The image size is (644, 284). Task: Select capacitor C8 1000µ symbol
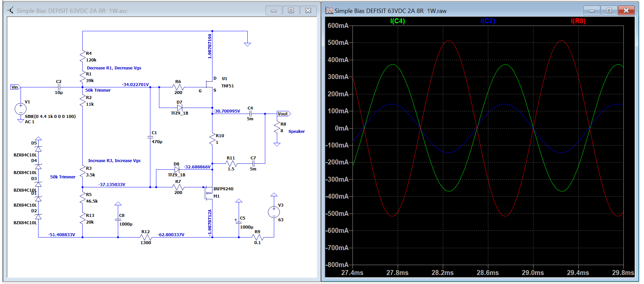pos(118,219)
